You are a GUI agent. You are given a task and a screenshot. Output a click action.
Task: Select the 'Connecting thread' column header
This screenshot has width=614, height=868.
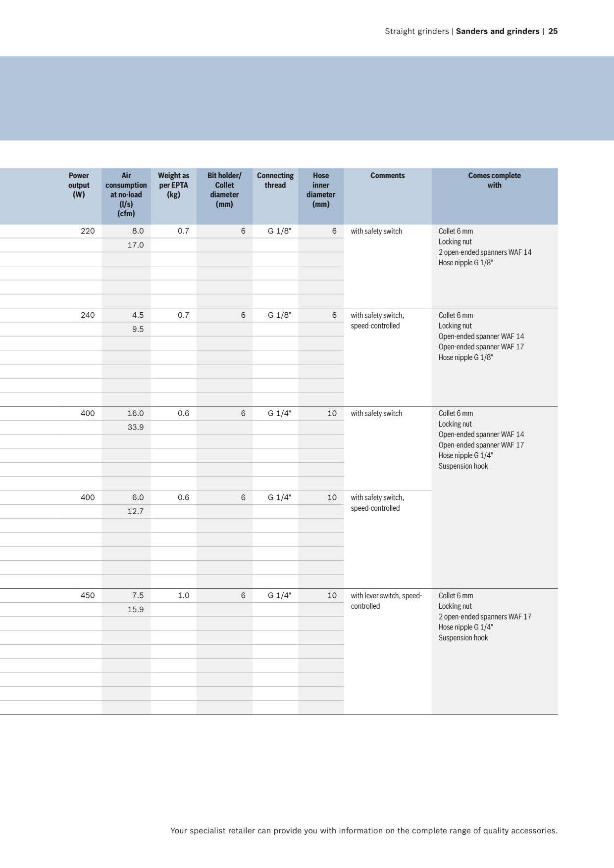coord(275,180)
